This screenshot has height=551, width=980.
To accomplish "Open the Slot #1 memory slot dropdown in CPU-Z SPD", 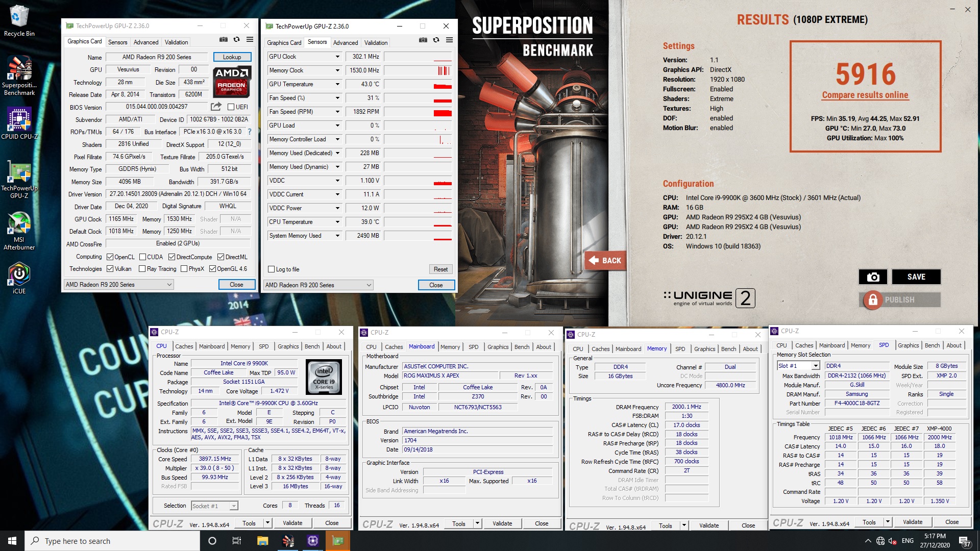I will coord(798,366).
